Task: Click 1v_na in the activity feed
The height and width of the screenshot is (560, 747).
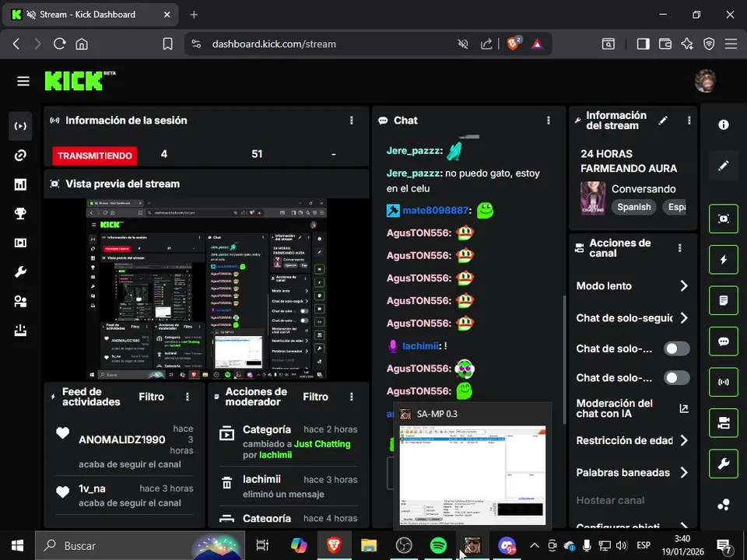Action: coord(92,488)
